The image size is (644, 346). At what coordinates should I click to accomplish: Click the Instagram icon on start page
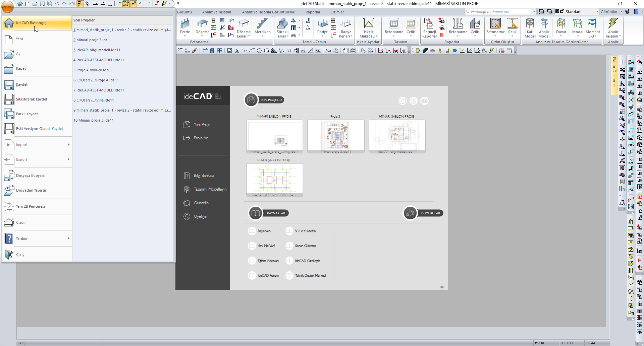pos(402,101)
